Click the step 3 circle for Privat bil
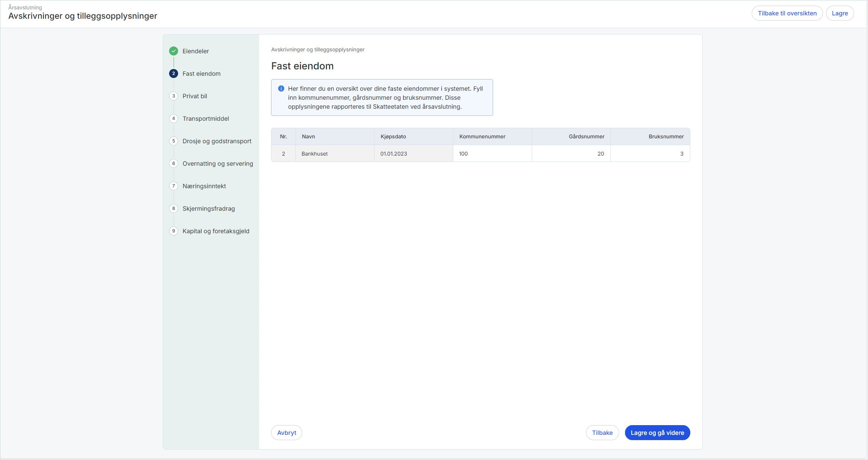This screenshot has height=460, width=868. point(173,96)
